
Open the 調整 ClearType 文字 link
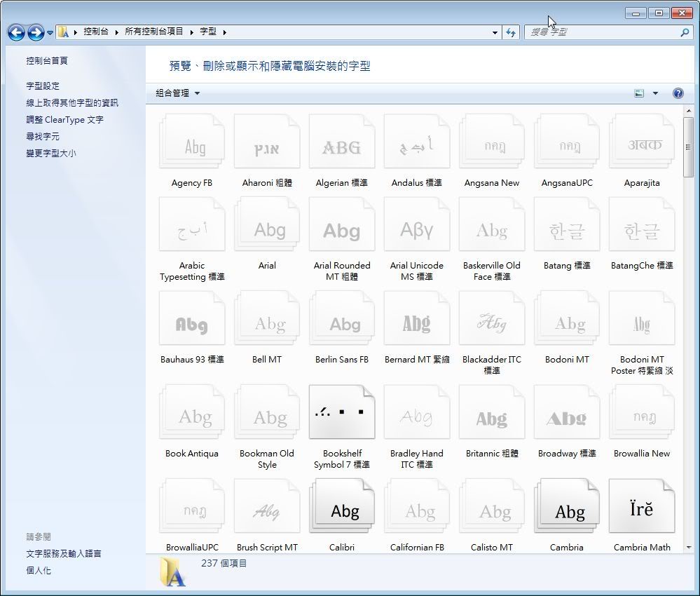tap(64, 120)
